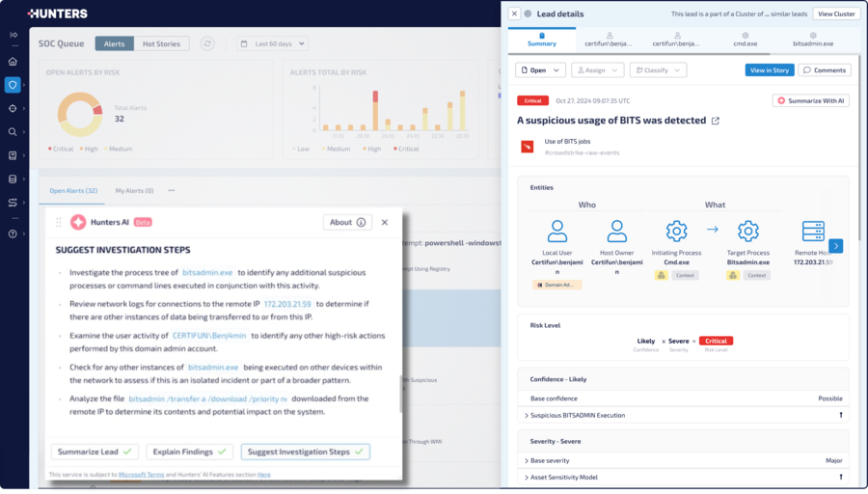The width and height of the screenshot is (868, 494).
Task: Grab the Hunters AI panel drag handle
Action: tap(59, 222)
